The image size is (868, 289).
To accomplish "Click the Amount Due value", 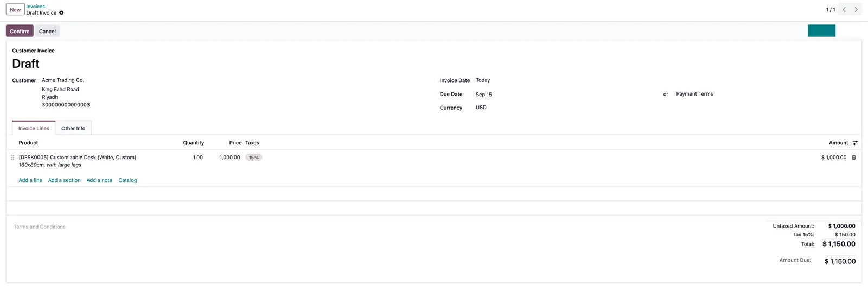I will (840, 261).
